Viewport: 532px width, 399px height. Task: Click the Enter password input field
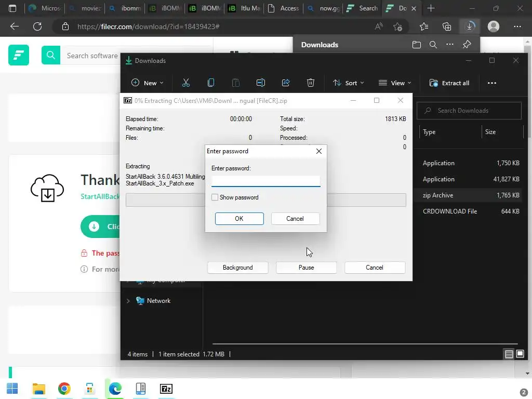tap(265, 181)
